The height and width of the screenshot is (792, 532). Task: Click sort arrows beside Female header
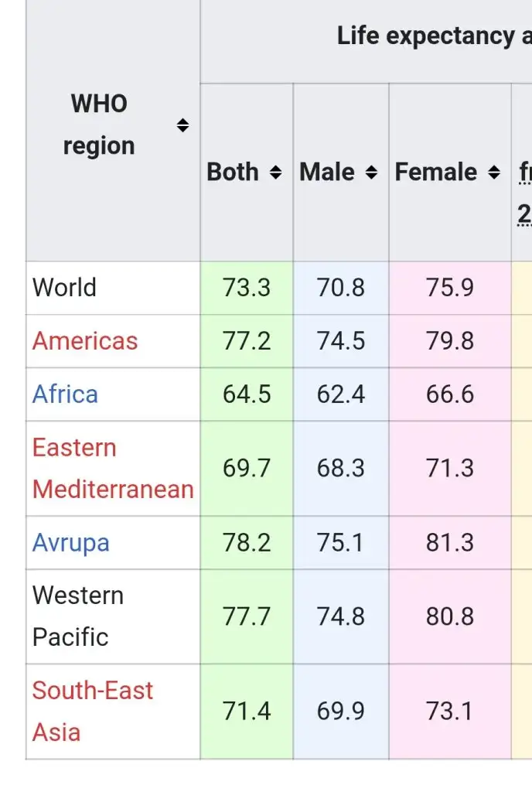tap(494, 172)
